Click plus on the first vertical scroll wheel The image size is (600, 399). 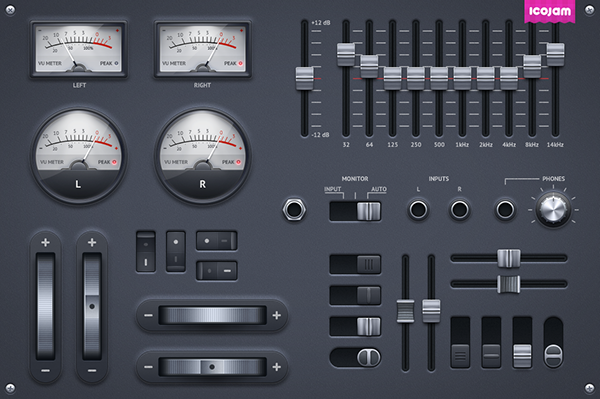(x=45, y=242)
